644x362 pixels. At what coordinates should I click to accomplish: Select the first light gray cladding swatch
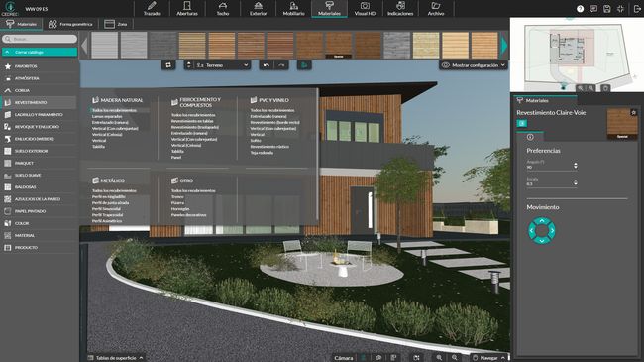pos(104,46)
